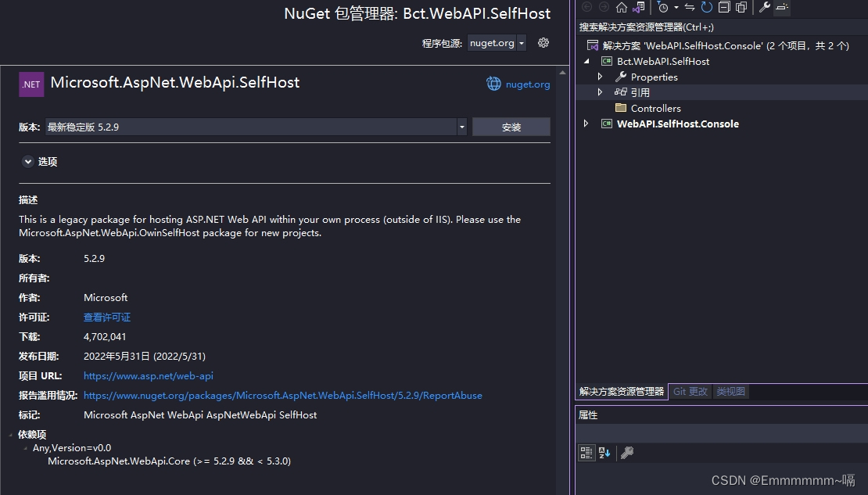Sync Solution Explorer with active document
The image size is (868, 495).
coord(689,8)
